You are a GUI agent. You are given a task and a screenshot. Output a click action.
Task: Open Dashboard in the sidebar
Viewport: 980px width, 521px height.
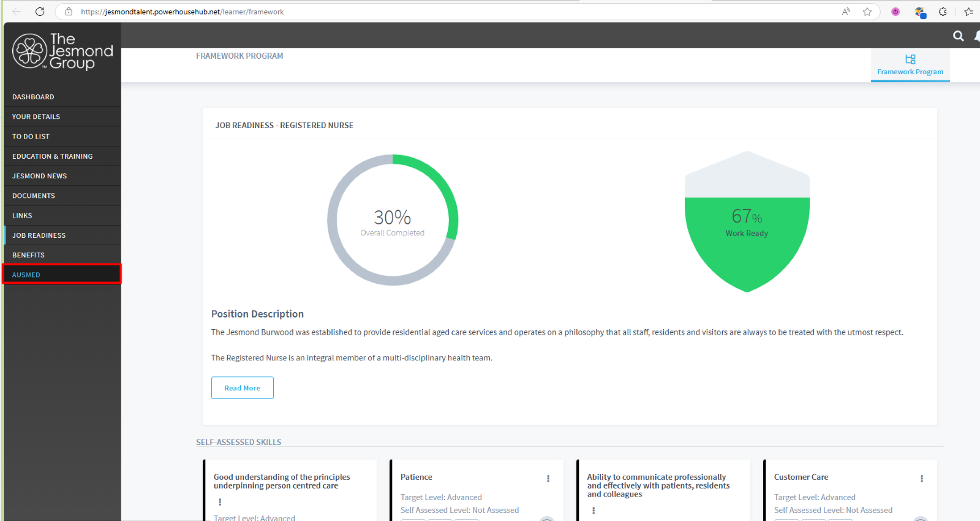click(62, 97)
